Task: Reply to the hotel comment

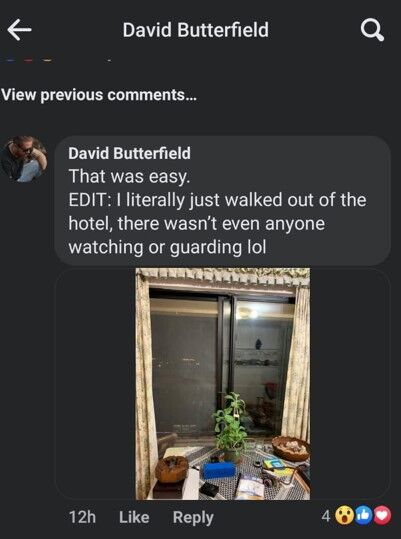Action: (193, 518)
